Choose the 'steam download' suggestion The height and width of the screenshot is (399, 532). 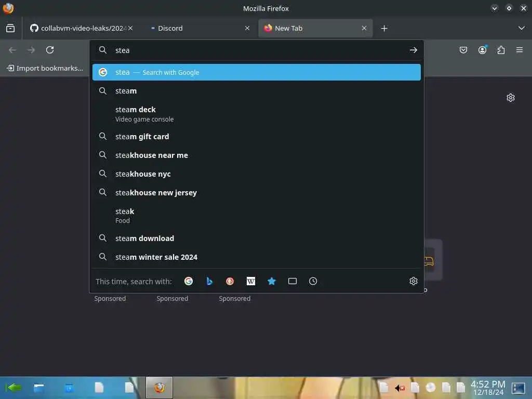pyautogui.click(x=257, y=238)
